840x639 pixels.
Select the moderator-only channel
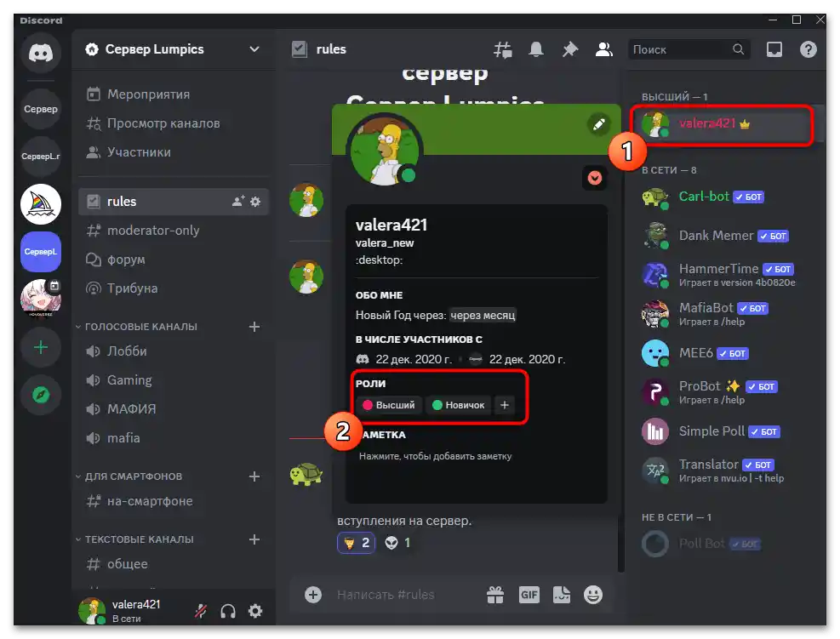[173, 231]
